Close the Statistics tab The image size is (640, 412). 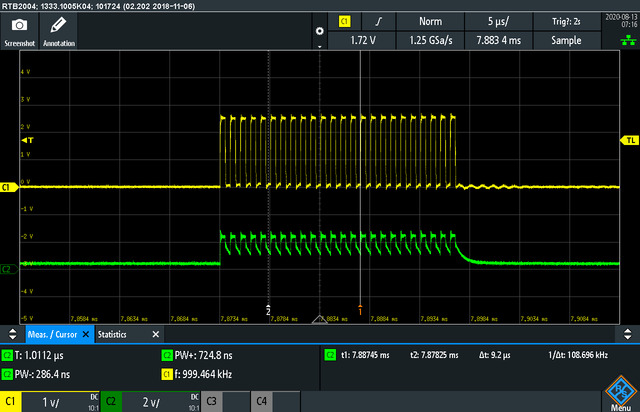(x=156, y=334)
